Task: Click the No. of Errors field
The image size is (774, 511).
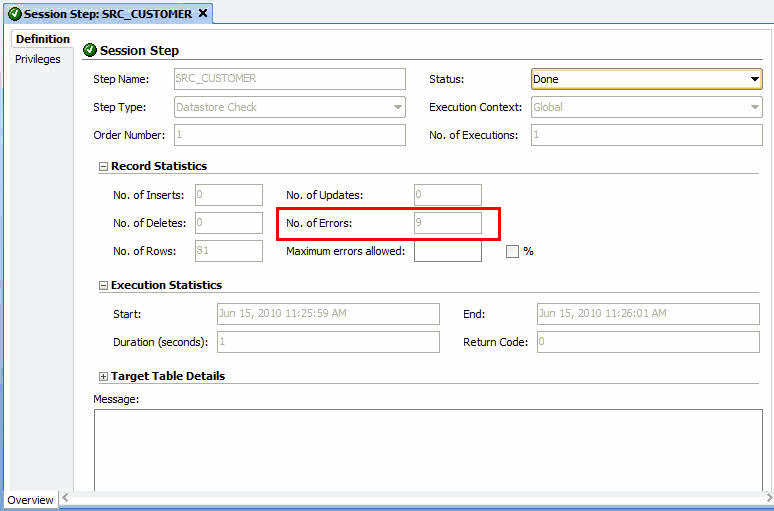Action: click(x=448, y=223)
